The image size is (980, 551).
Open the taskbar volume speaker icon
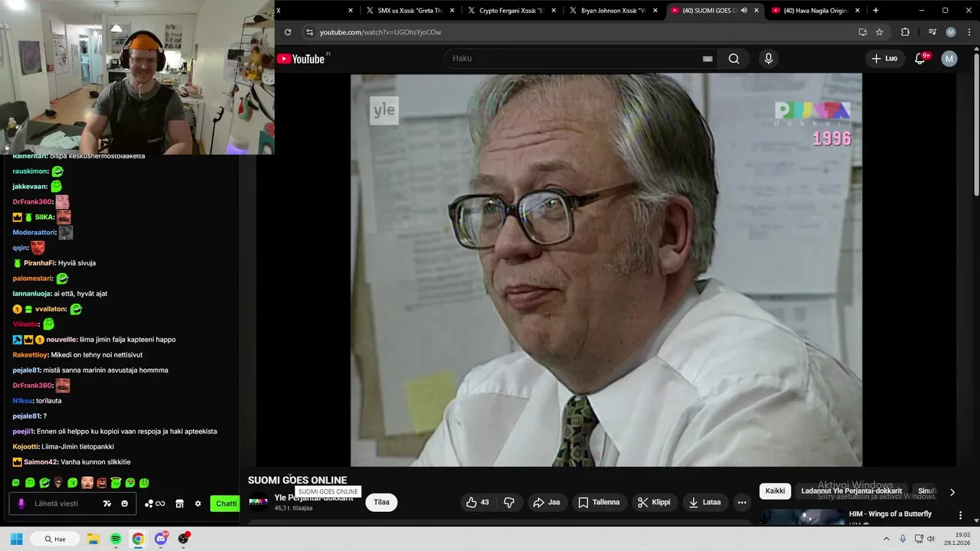click(931, 539)
